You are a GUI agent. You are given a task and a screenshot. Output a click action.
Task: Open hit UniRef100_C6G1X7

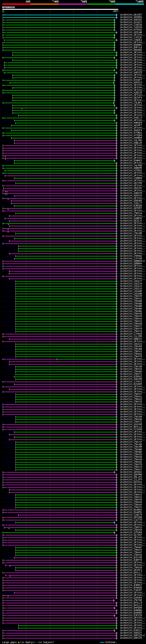[x=131, y=281]
